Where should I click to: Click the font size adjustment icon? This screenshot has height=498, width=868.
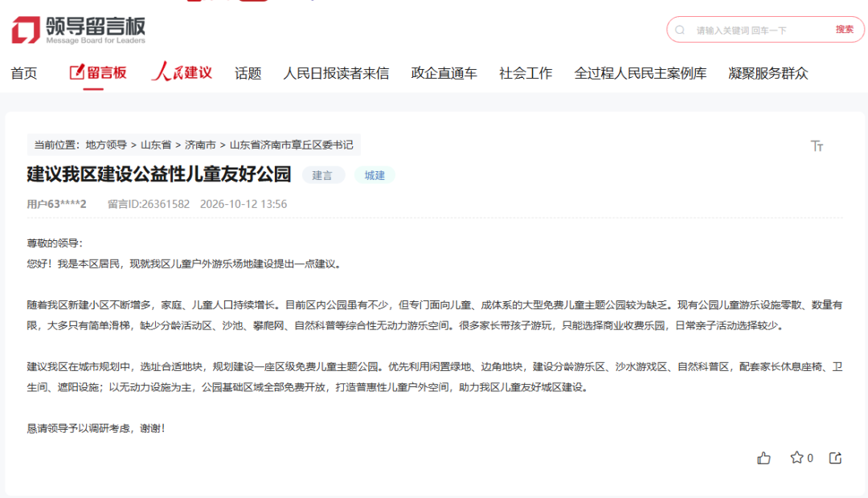pos(817,145)
